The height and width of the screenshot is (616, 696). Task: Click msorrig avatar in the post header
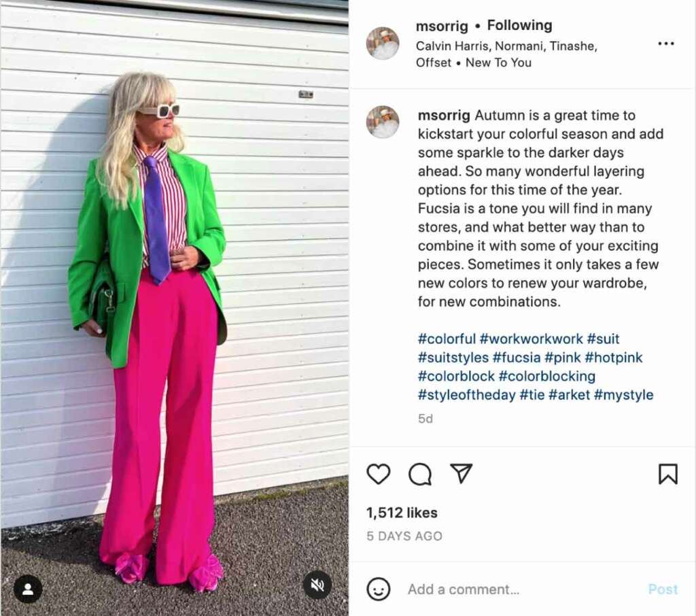pyautogui.click(x=383, y=43)
